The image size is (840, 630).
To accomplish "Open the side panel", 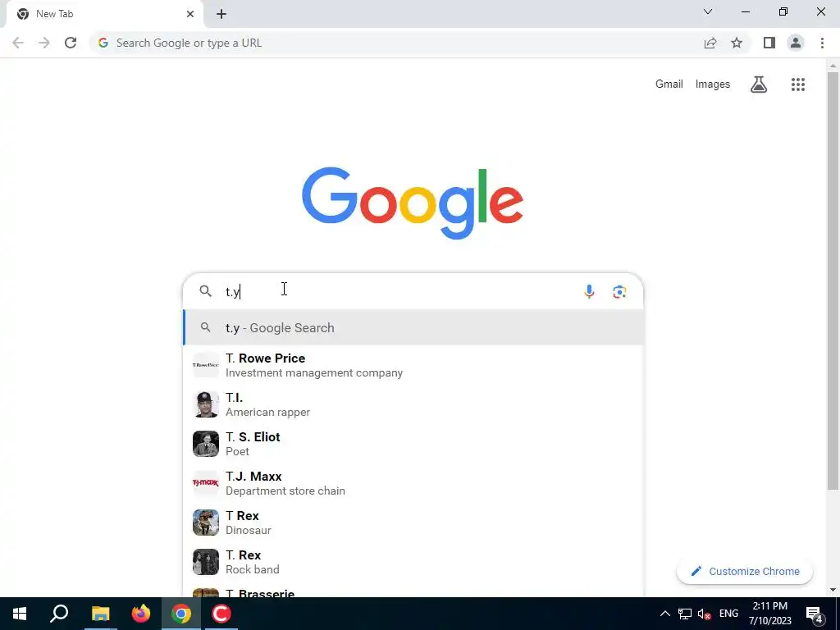I will [x=769, y=43].
